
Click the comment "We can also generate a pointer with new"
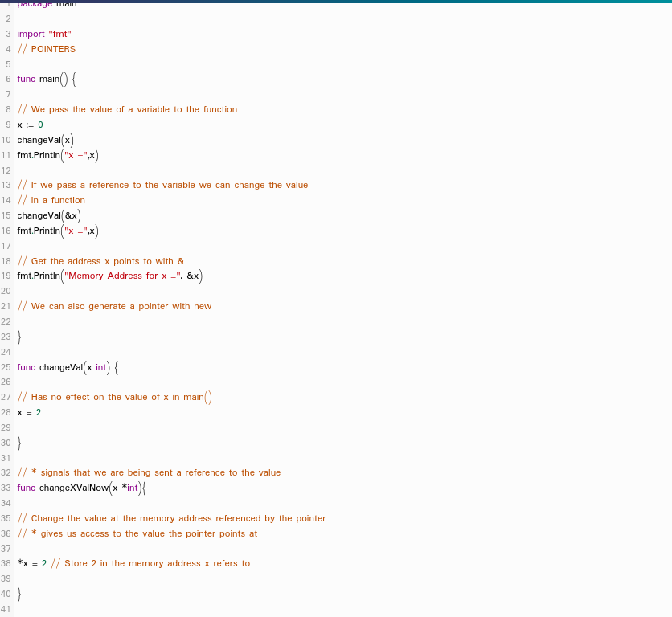[x=114, y=306]
